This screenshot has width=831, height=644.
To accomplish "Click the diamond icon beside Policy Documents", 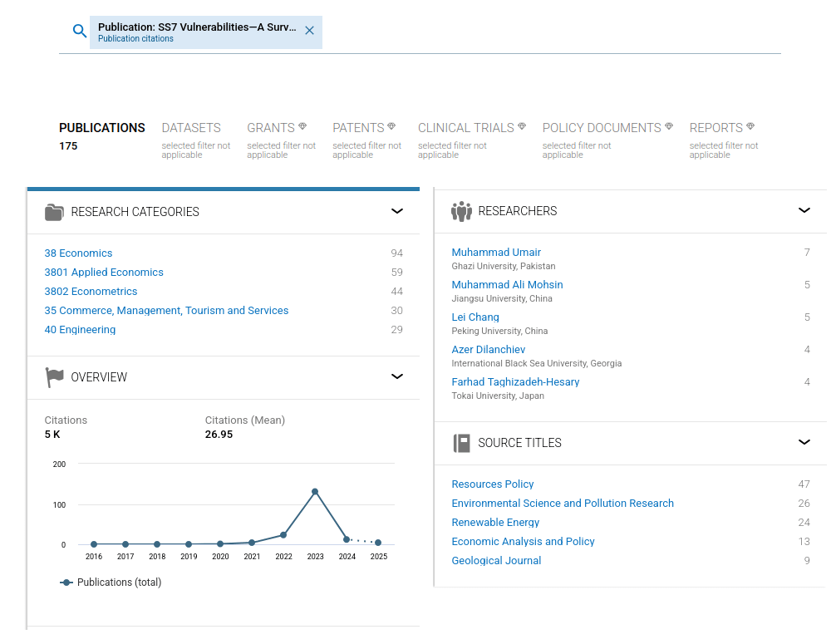I will point(669,126).
